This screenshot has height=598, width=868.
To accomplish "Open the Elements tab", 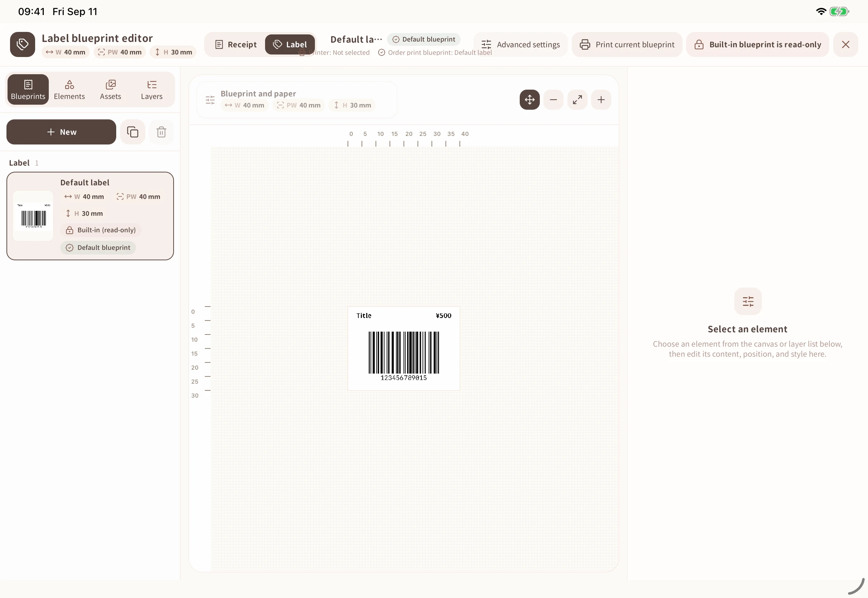I will tap(69, 90).
